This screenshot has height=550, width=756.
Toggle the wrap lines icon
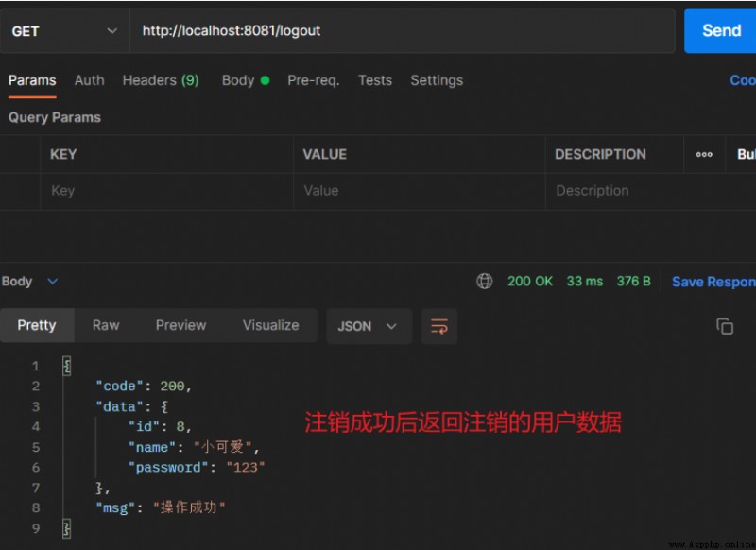pos(439,326)
